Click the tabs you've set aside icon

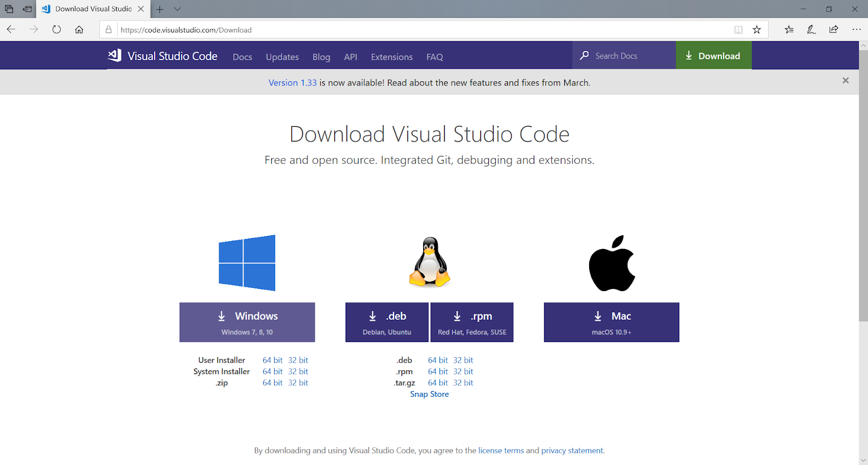click(x=9, y=9)
